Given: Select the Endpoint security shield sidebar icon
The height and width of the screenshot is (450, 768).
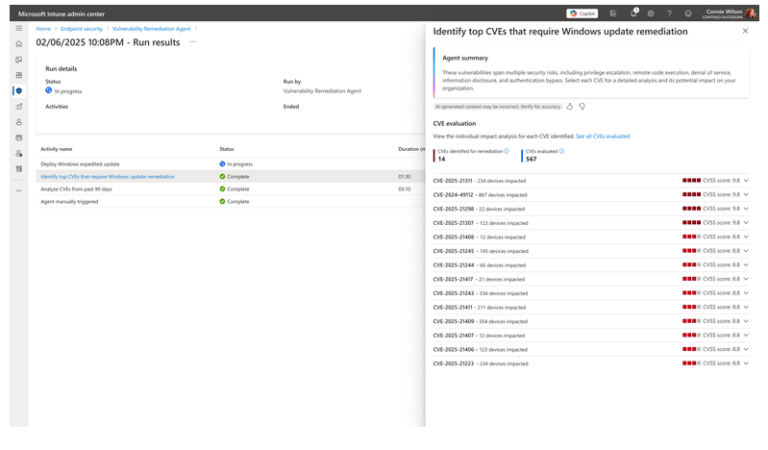Looking at the screenshot, I should tap(19, 91).
